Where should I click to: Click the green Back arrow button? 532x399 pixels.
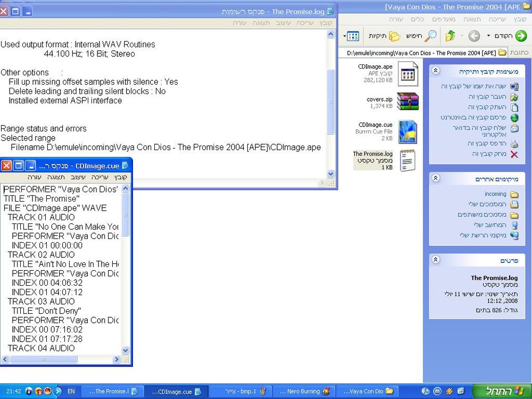click(x=521, y=36)
